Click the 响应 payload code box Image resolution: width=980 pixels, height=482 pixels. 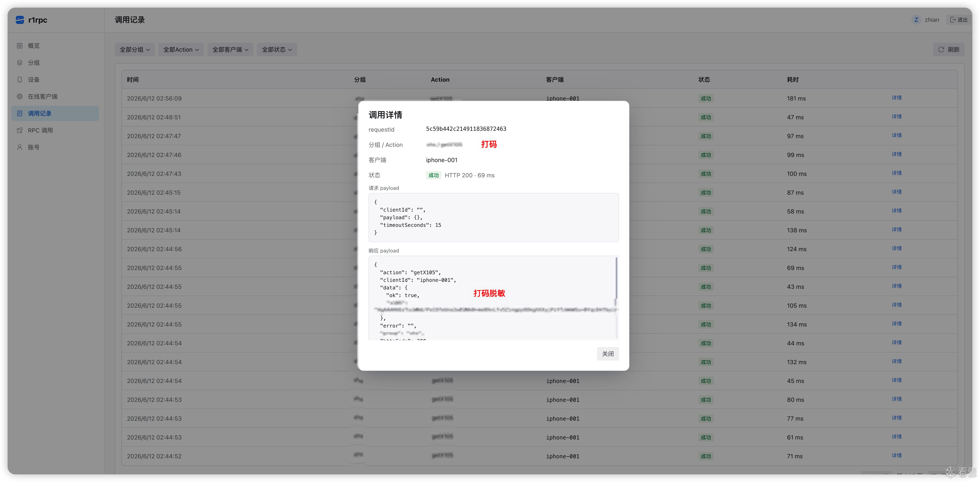(x=493, y=297)
